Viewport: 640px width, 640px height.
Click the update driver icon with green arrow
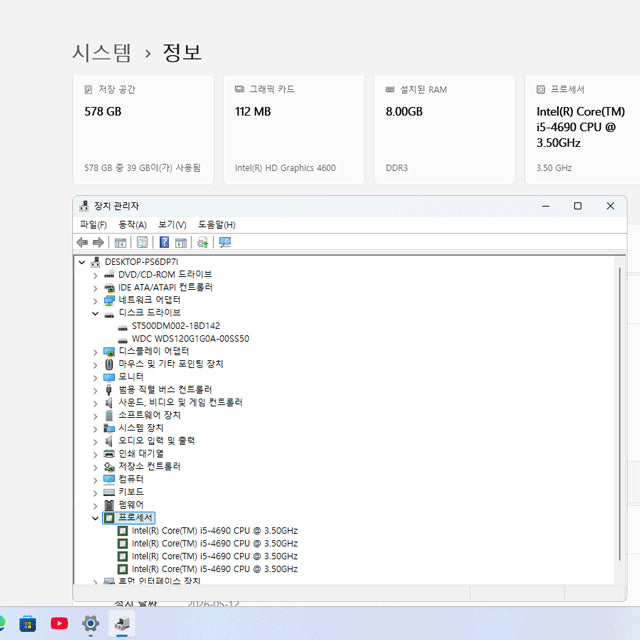pos(203,242)
